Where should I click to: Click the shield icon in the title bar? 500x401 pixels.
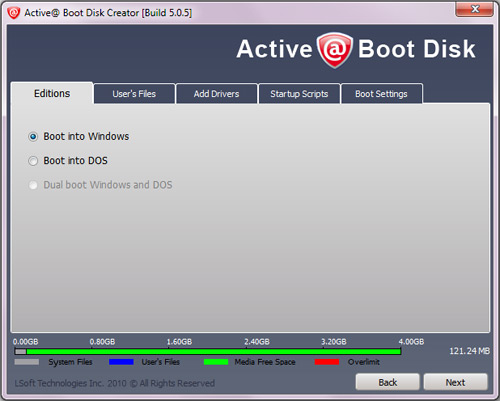coord(14,13)
